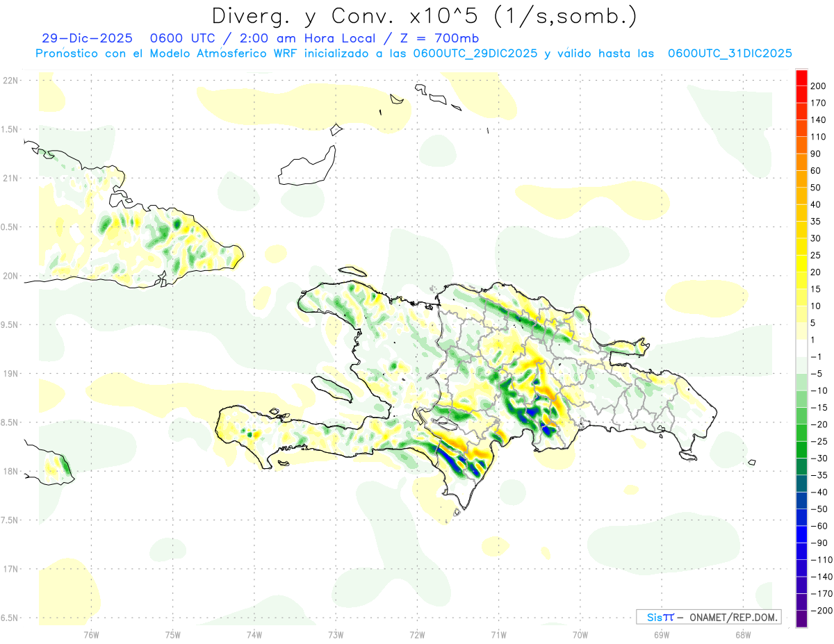Click the '200' value at the legend top

pos(818,86)
